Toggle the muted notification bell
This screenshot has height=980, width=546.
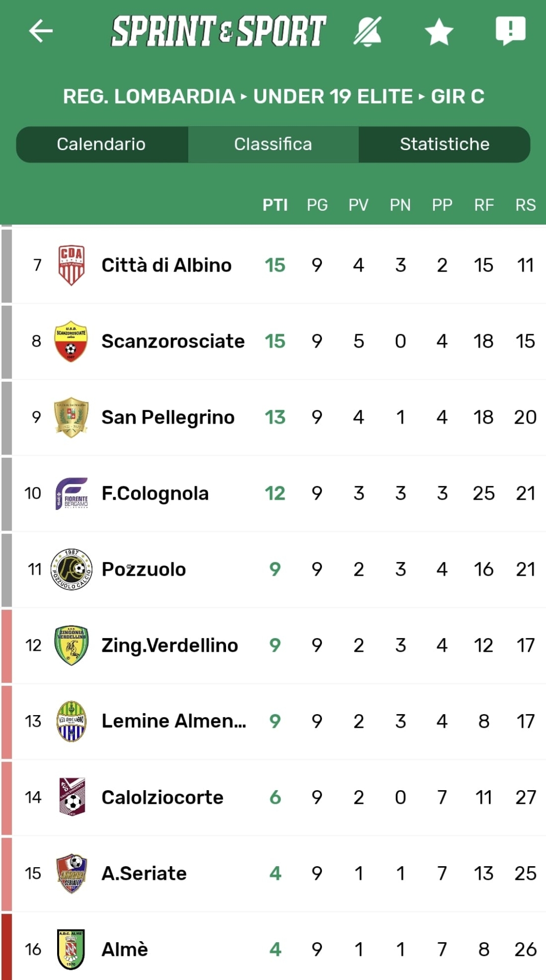coord(367,31)
